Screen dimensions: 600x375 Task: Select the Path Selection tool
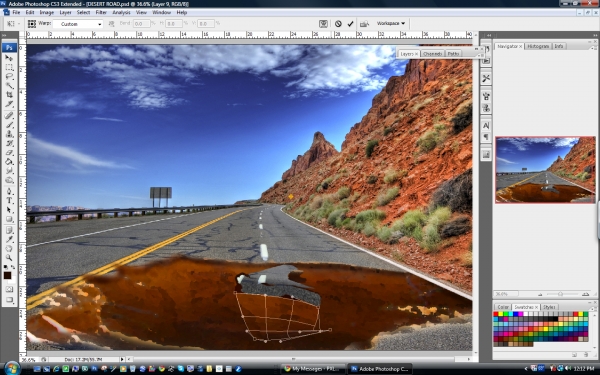coord(9,210)
